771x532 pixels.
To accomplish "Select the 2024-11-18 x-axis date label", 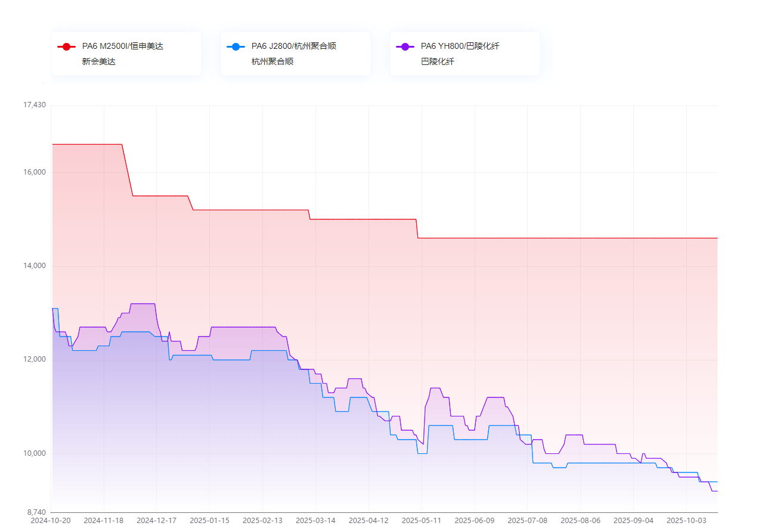I will [104, 520].
